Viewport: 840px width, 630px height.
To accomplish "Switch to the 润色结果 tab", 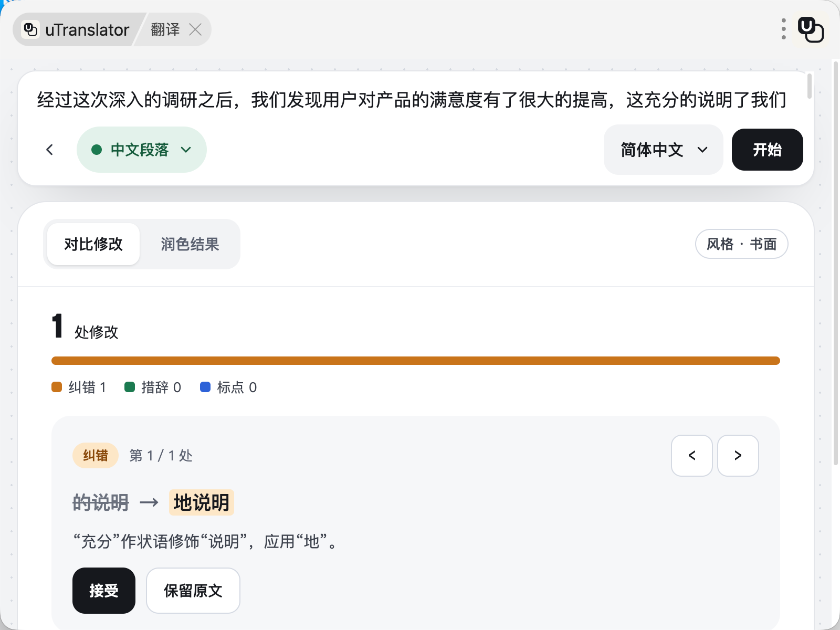I will click(190, 244).
